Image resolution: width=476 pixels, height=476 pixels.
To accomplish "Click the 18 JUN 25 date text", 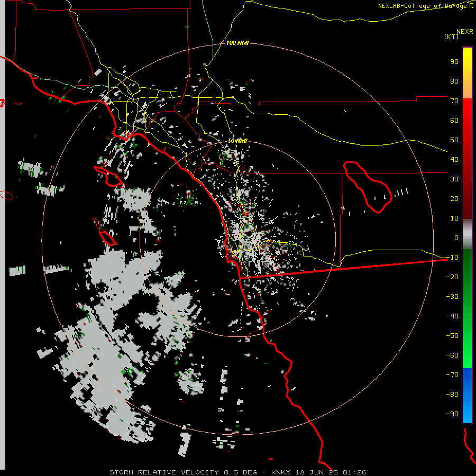I will [316, 472].
